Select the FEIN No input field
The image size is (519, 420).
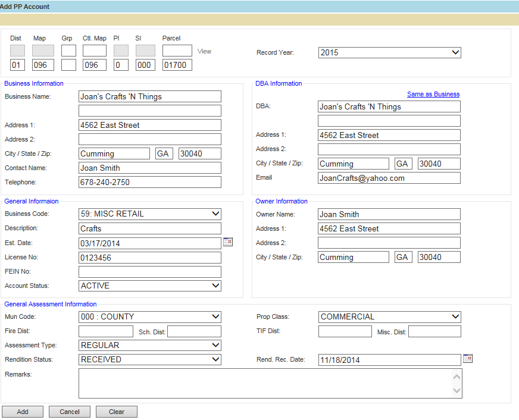tap(149, 272)
